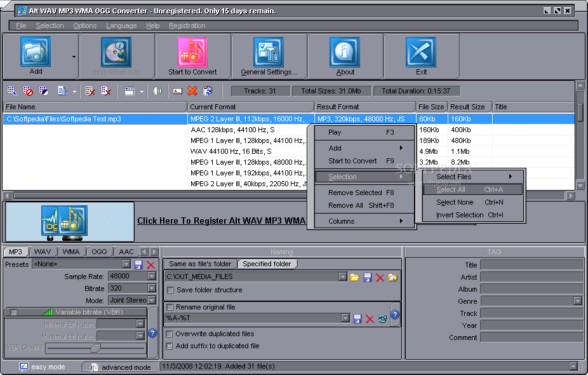This screenshot has height=375, width=588.
Task: Open the Registration menu
Action: tap(187, 25)
